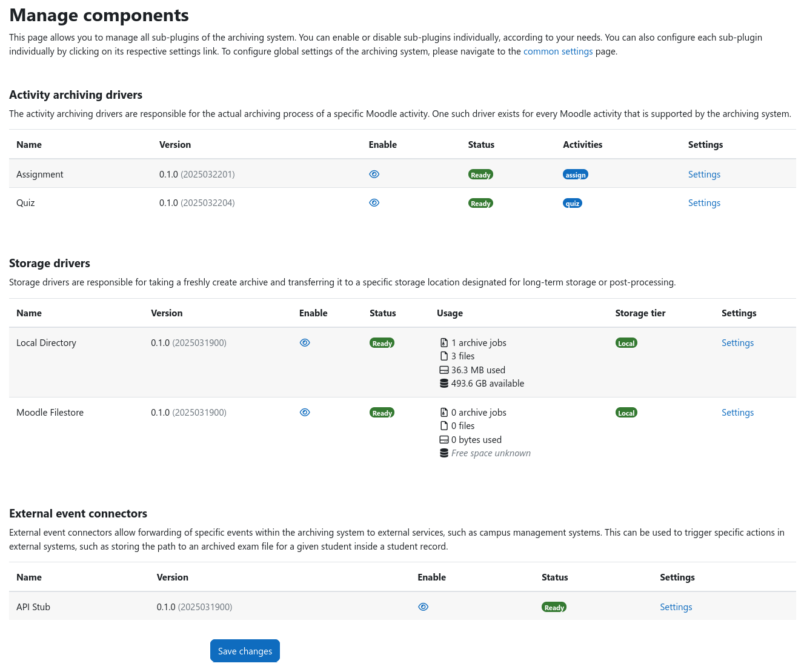Click the Activity archiving drivers heading
Viewport: 804px width, 672px height.
[76, 95]
